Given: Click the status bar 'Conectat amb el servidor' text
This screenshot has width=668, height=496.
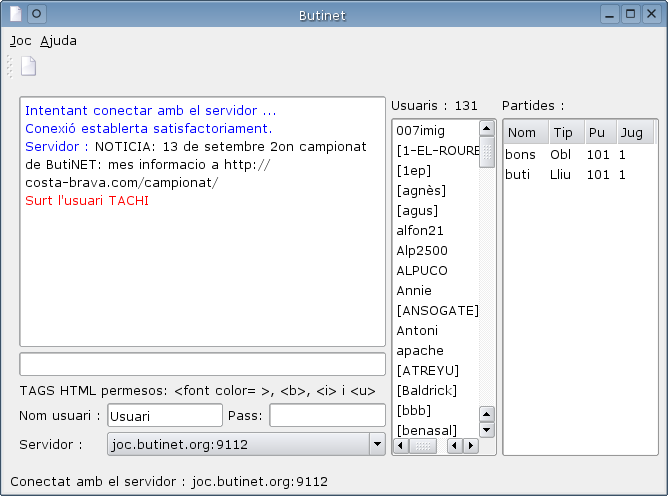Looking at the screenshot, I should (169, 482).
